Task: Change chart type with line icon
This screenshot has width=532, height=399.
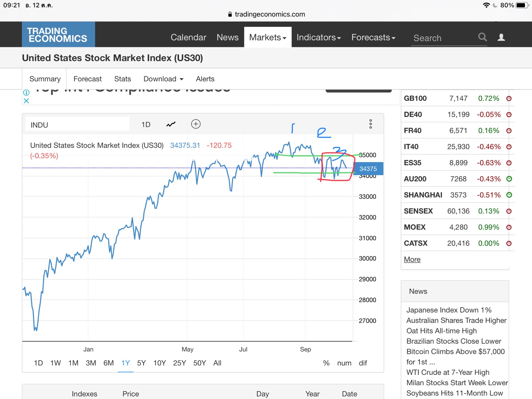Action: tap(171, 124)
